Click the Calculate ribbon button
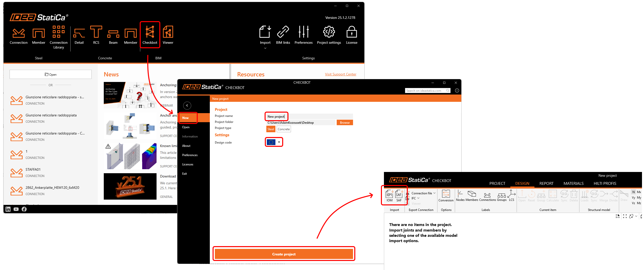Image resolution: width=644 pixels, height=270 pixels. [553, 196]
